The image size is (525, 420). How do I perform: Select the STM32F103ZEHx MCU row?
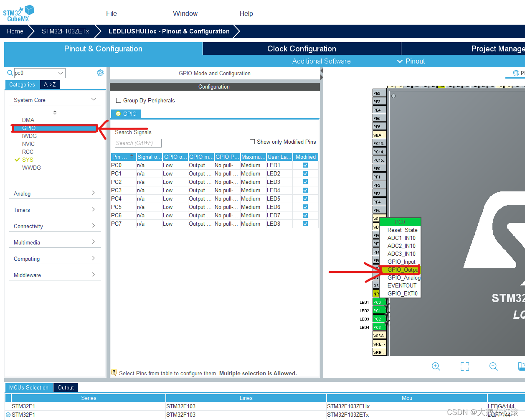[265, 406]
